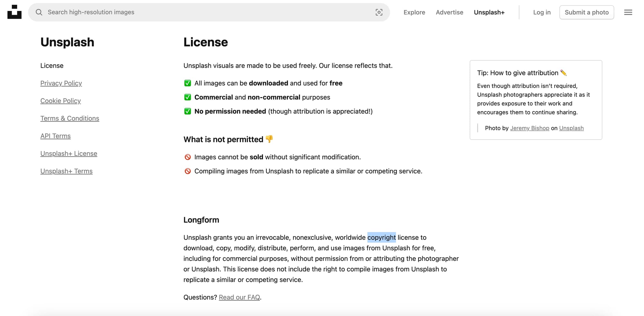The image size is (644, 316).
Task: Click the Jeremy Bishop attribution link
Action: (x=529, y=128)
